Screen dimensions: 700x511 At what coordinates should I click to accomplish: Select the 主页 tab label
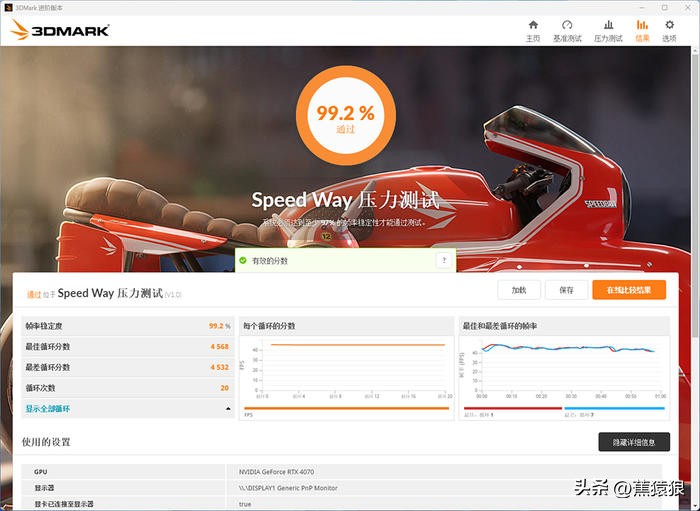point(533,39)
